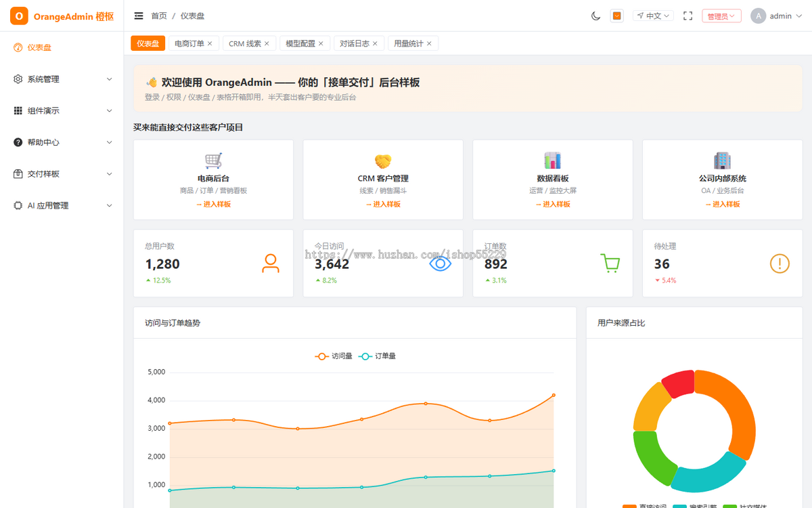Click the 数据看板 bar chart icon

coord(553,161)
